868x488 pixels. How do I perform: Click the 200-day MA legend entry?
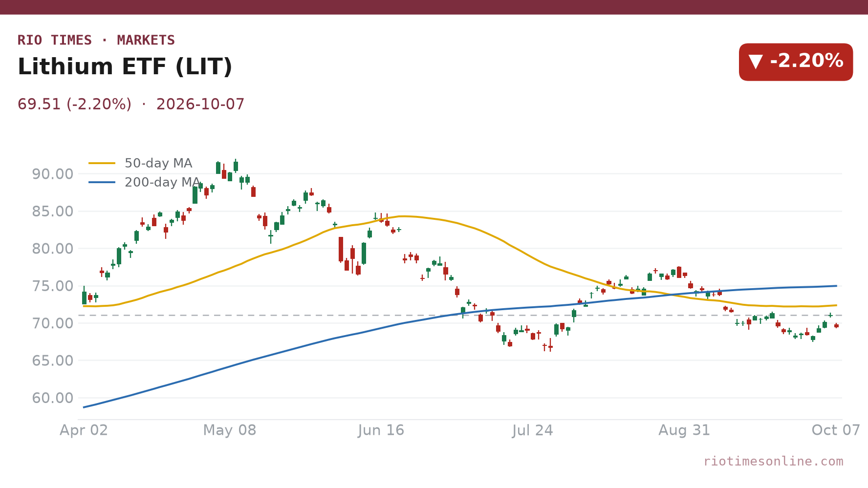click(145, 182)
